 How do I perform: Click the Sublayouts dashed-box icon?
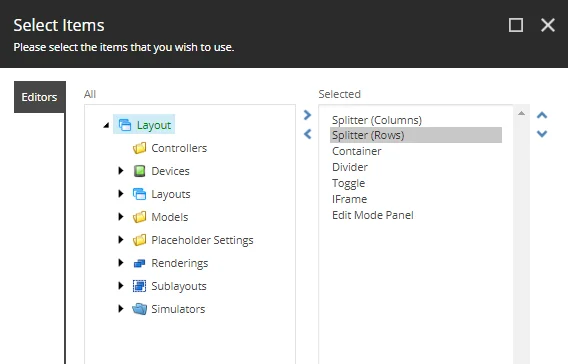point(139,286)
